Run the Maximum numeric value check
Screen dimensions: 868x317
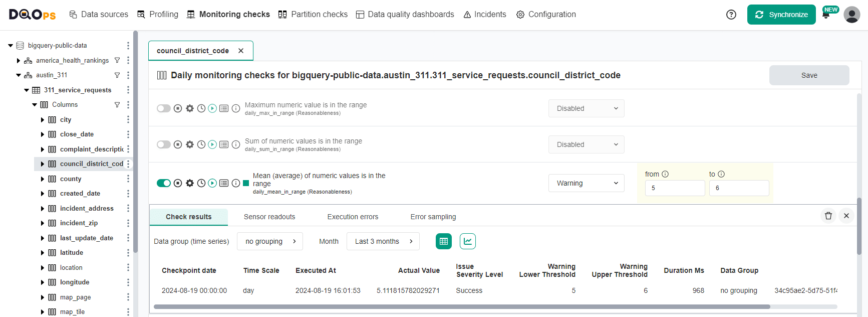pyautogui.click(x=212, y=108)
